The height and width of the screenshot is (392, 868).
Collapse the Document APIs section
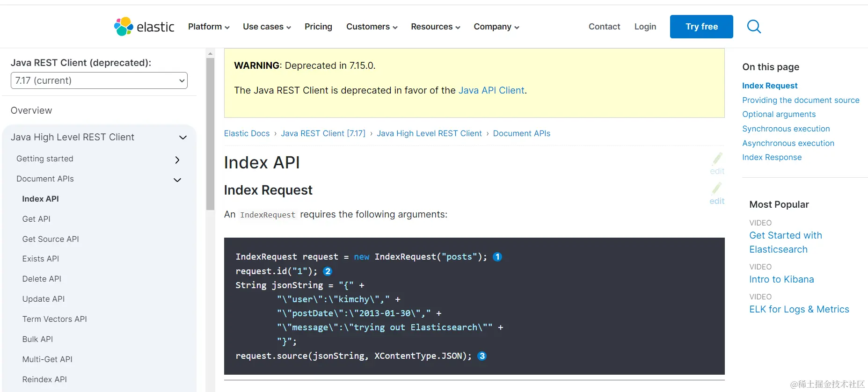[x=177, y=180]
